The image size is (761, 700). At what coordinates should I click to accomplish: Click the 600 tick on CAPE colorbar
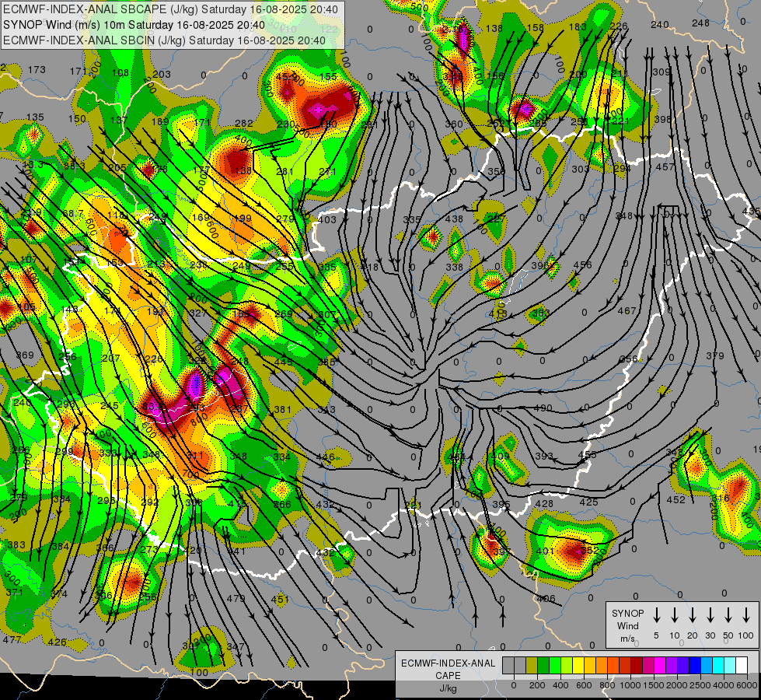(x=584, y=685)
